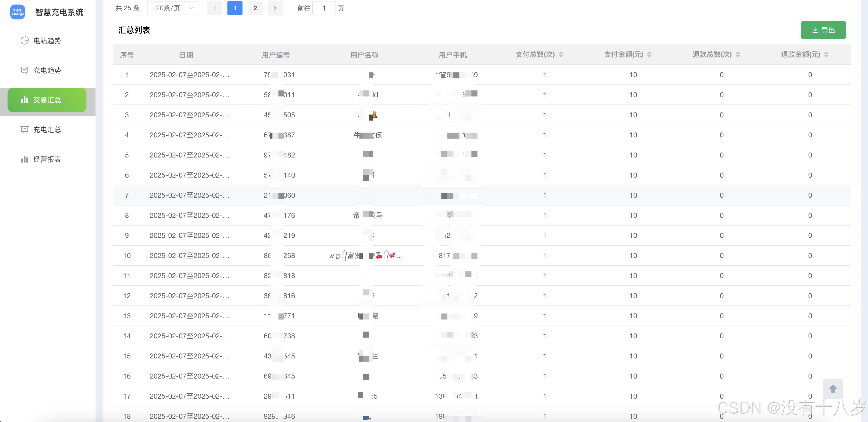Sort by 支付金额(元) column arrows
868x422 pixels.
pyautogui.click(x=649, y=55)
